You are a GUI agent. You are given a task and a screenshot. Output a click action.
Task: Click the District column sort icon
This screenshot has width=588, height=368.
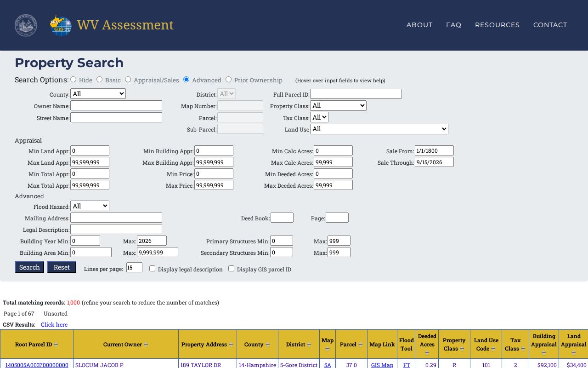point(309,345)
